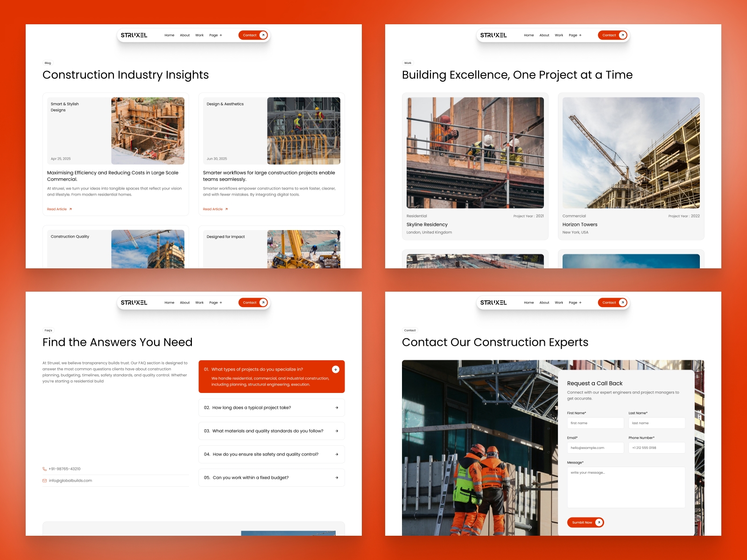The height and width of the screenshot is (560, 747).
Task: Click the Submit Now button
Action: [585, 522]
